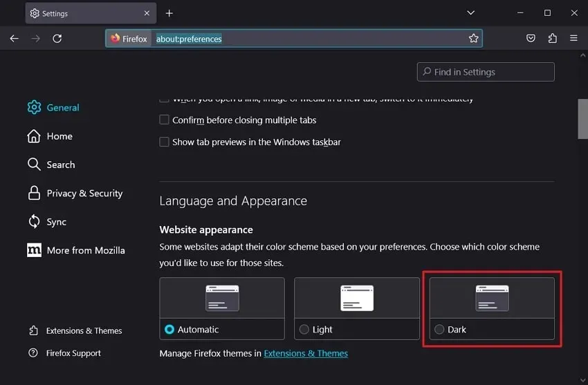Expand the list all tabs dropdown arrow

(x=470, y=12)
